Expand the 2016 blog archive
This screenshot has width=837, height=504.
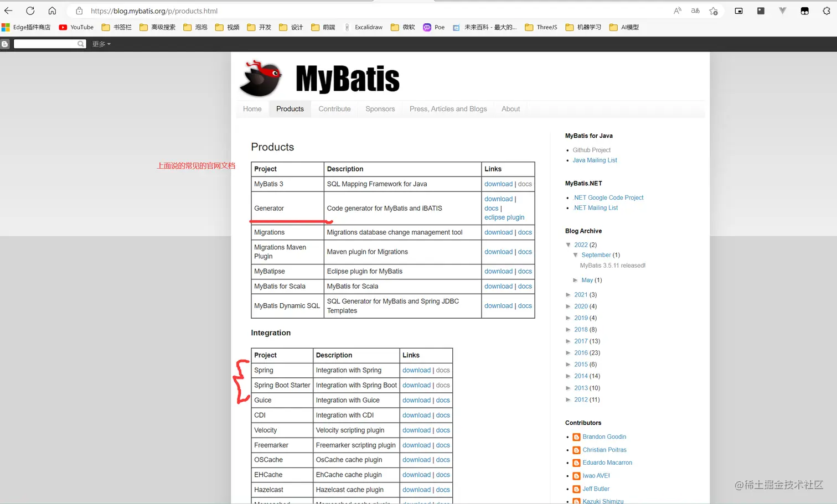point(569,353)
